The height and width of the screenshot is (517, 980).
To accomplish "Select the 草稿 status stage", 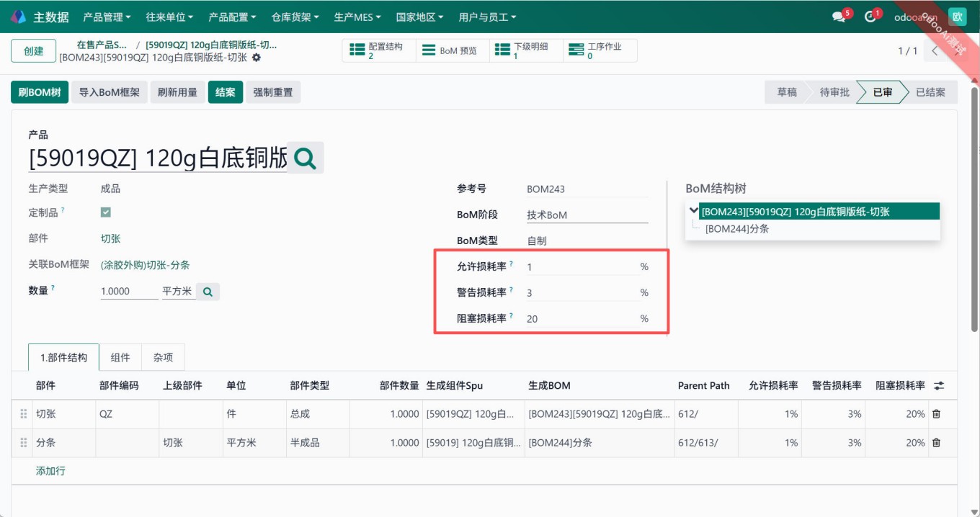I will tap(787, 92).
